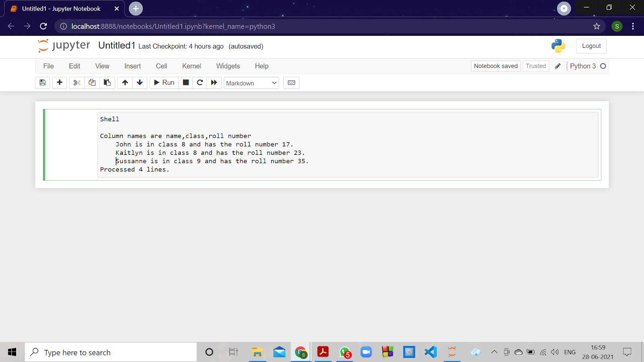The width and height of the screenshot is (644, 362).
Task: Open Visual Studio Code from taskbar
Action: click(x=430, y=352)
